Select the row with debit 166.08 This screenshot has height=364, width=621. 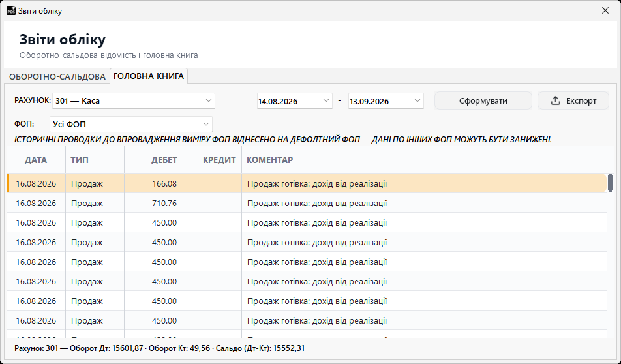[307, 183]
